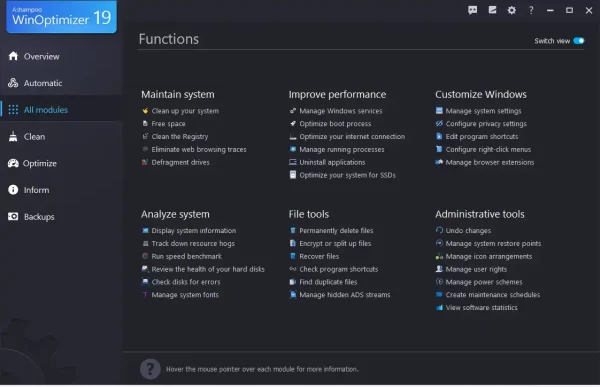Screen dimensions: 600x387
Task: Click Run speed benchmark icon
Action: click(145, 256)
